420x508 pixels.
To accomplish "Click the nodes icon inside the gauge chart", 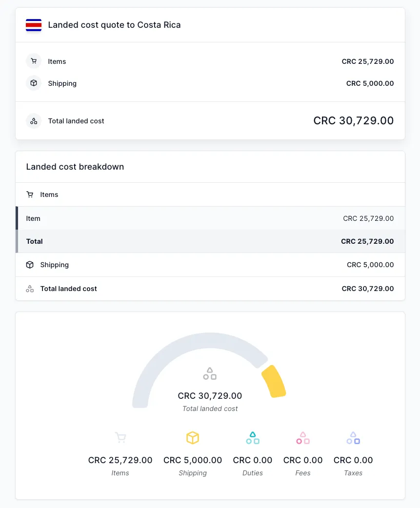I will click(210, 373).
